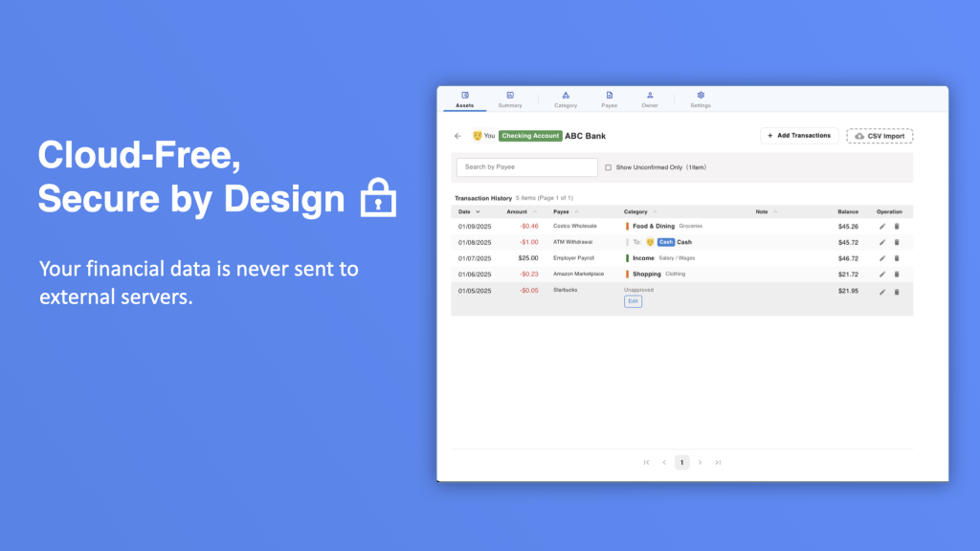Open CSV Import
This screenshot has width=980, height=551.
[880, 136]
